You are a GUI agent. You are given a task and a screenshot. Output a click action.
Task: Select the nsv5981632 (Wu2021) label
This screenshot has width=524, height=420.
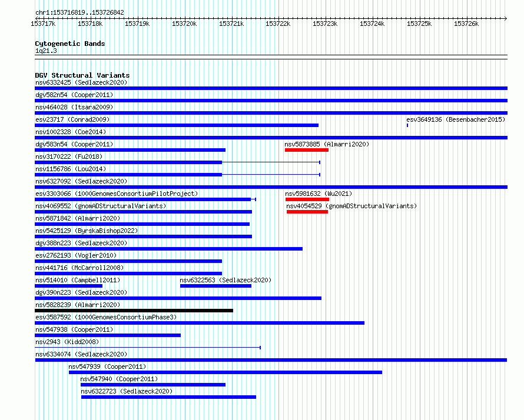319,194
